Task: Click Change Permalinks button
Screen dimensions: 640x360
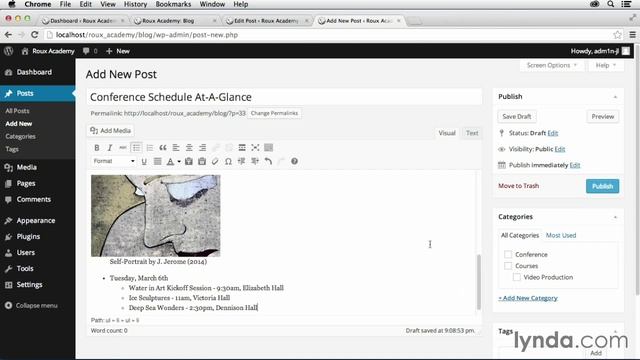Action: pos(274,113)
